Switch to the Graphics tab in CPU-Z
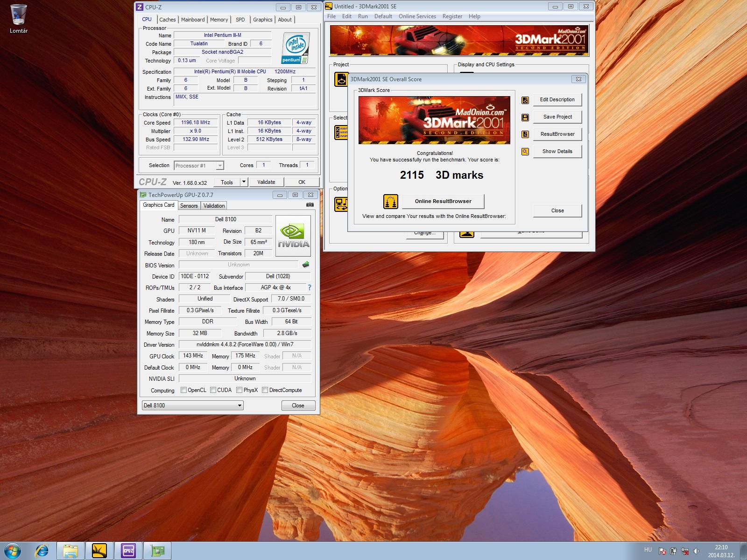The width and height of the screenshot is (747, 560). (x=262, y=20)
